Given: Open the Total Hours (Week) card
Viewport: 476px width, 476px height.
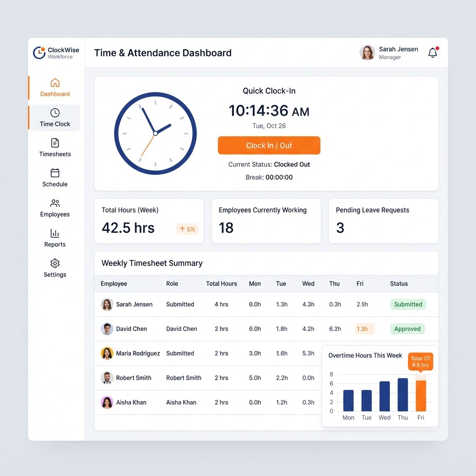Looking at the screenshot, I should pyautogui.click(x=149, y=221).
